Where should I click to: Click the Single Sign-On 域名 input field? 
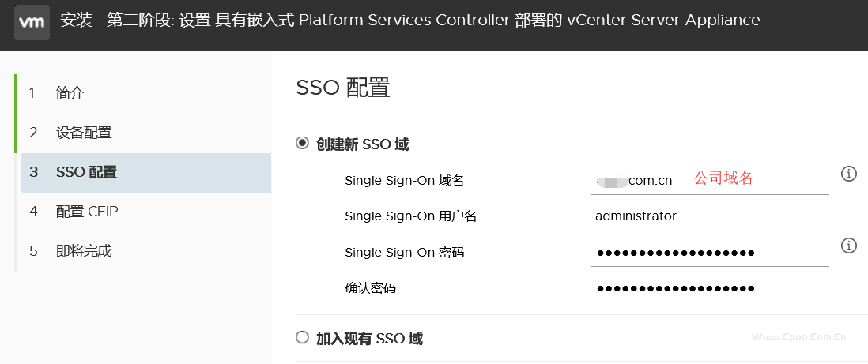tap(710, 181)
